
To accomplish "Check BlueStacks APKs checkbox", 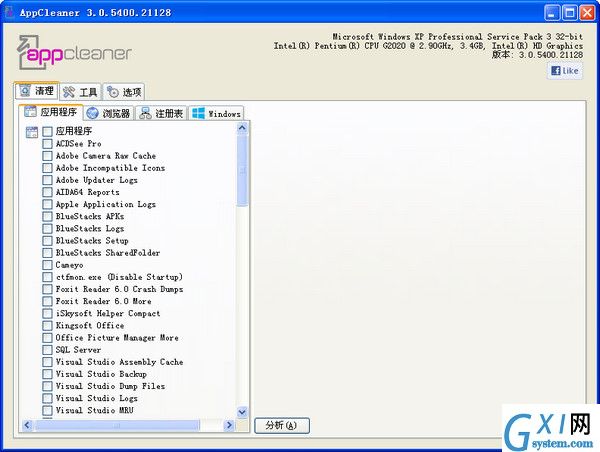I will pyautogui.click(x=47, y=217).
